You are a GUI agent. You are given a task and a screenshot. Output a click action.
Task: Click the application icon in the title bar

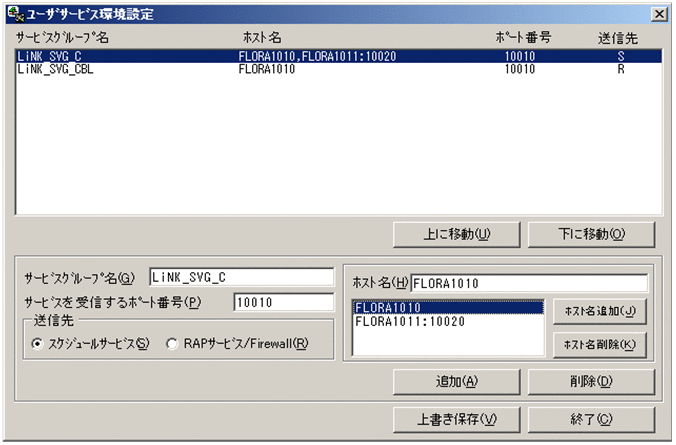pos(16,14)
